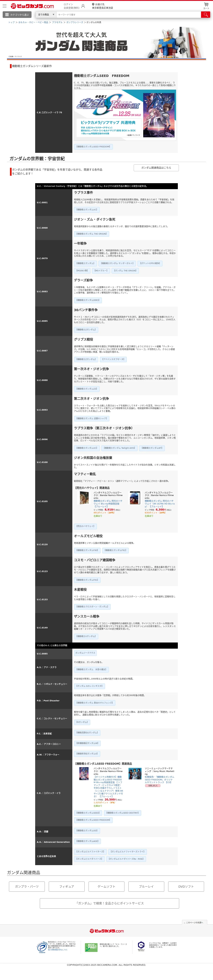
Task: Open the 水星の魔女 tag
Action: pos(91,669)
